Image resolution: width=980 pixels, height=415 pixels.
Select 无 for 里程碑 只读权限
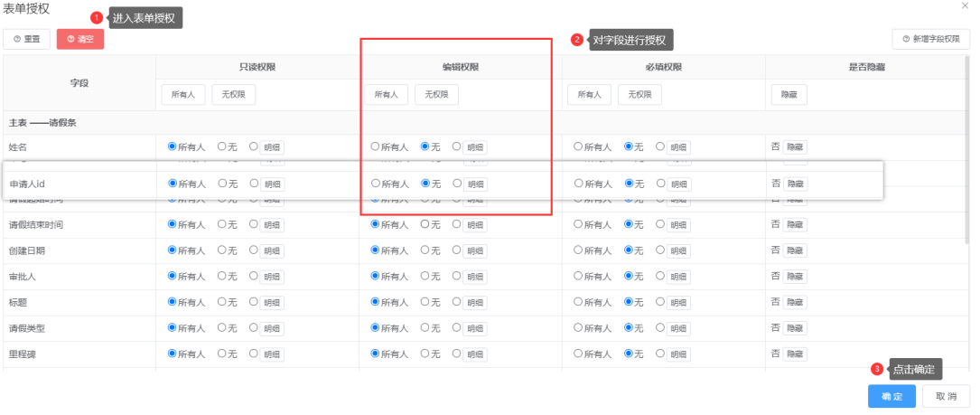point(222,354)
